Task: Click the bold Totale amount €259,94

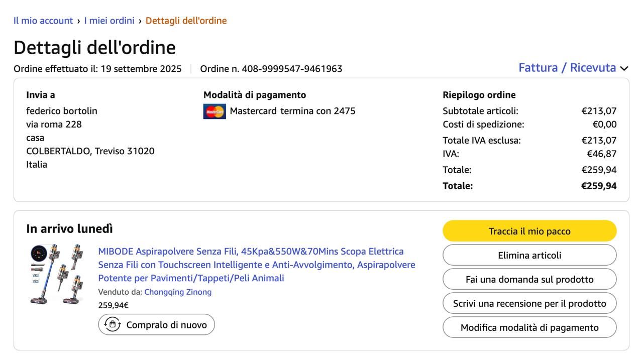Action: pos(598,186)
